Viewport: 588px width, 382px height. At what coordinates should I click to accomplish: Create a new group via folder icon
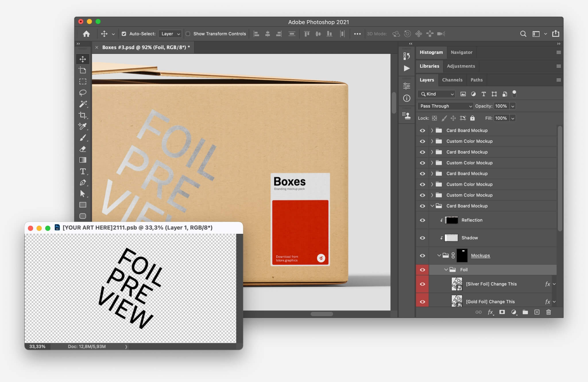point(525,312)
